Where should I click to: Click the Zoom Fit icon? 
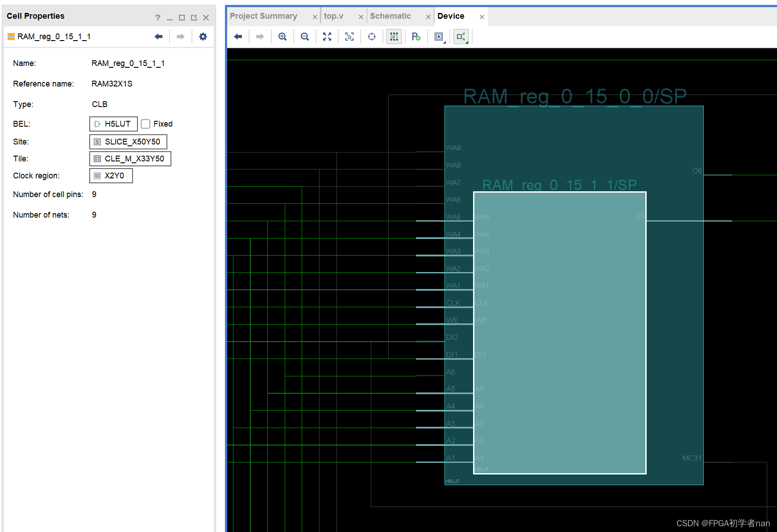[327, 36]
